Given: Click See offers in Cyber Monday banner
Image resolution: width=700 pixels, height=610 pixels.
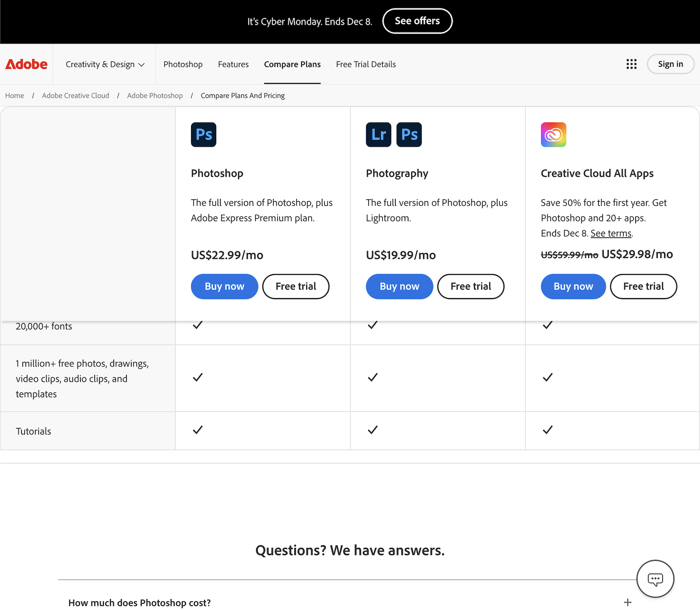Looking at the screenshot, I should click(417, 21).
